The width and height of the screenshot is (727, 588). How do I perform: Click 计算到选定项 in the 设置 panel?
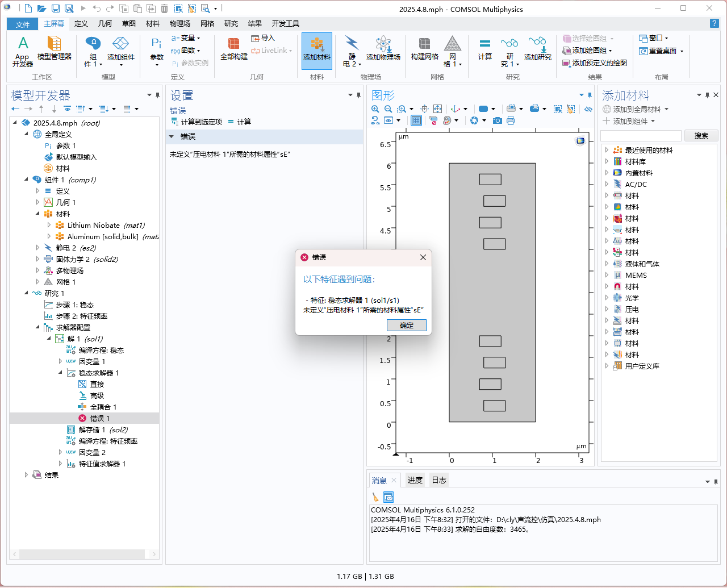197,122
